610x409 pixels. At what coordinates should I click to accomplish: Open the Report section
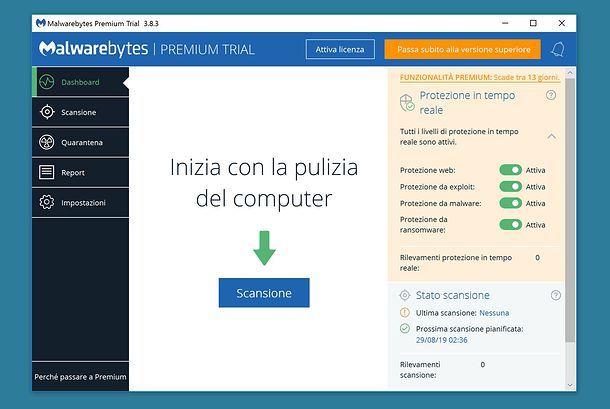pyautogui.click(x=81, y=172)
